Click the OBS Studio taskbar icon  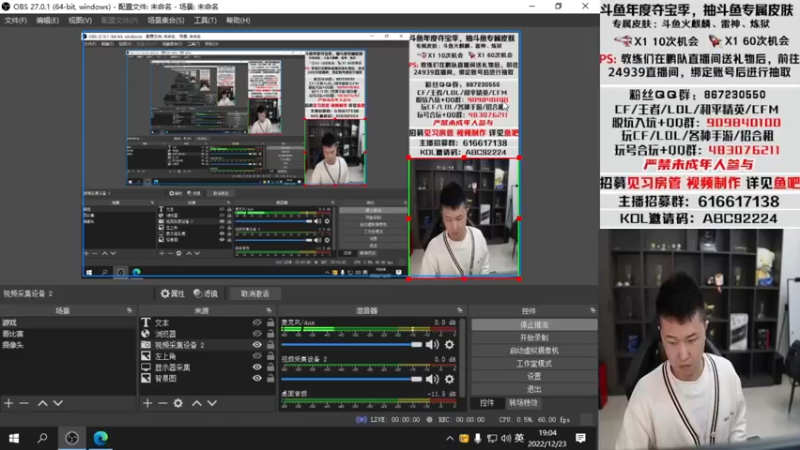72,438
